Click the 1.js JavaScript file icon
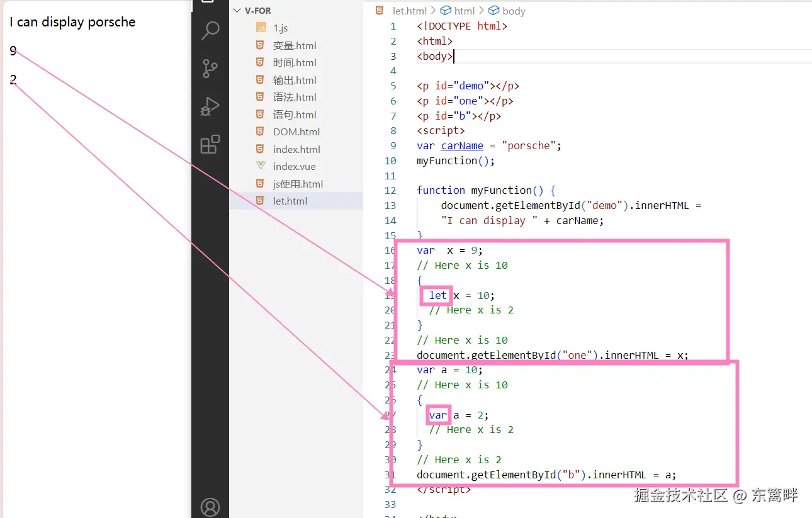 tap(261, 28)
